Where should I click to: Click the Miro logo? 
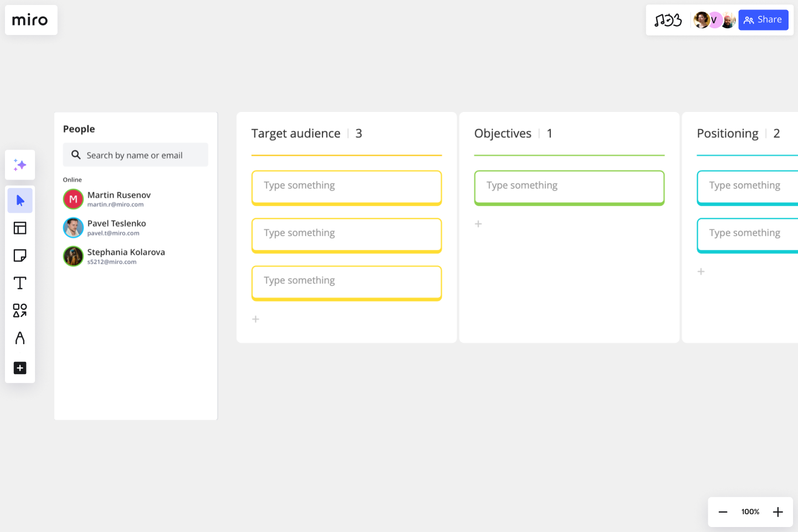tap(30, 20)
